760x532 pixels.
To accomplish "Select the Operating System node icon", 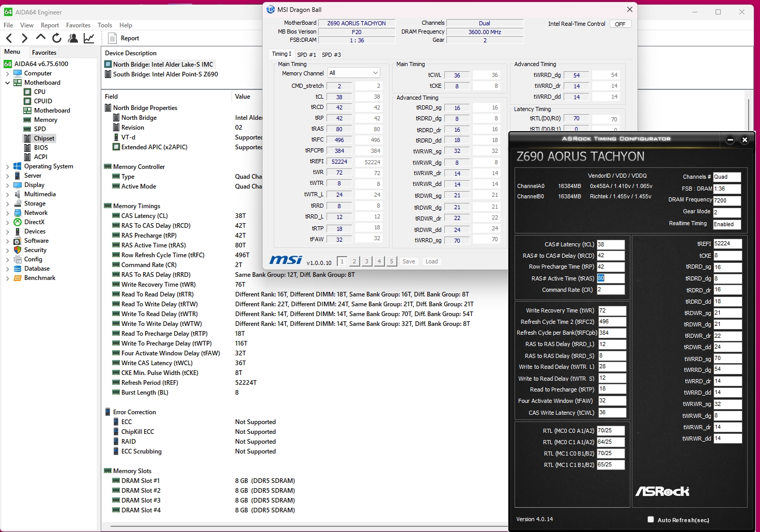I will click(18, 166).
